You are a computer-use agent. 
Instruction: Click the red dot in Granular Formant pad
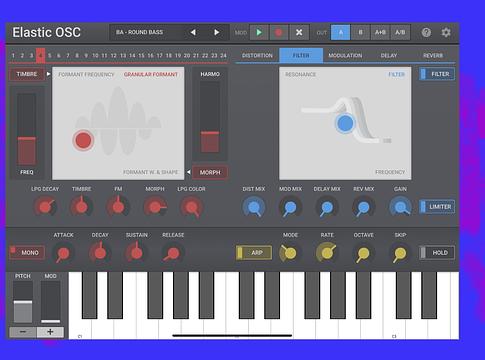[83, 140]
